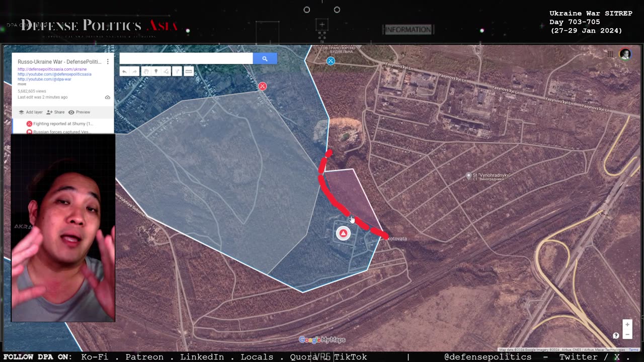The width and height of the screenshot is (644, 362).
Task: Click Add layer in the map panel
Action: coord(31,112)
